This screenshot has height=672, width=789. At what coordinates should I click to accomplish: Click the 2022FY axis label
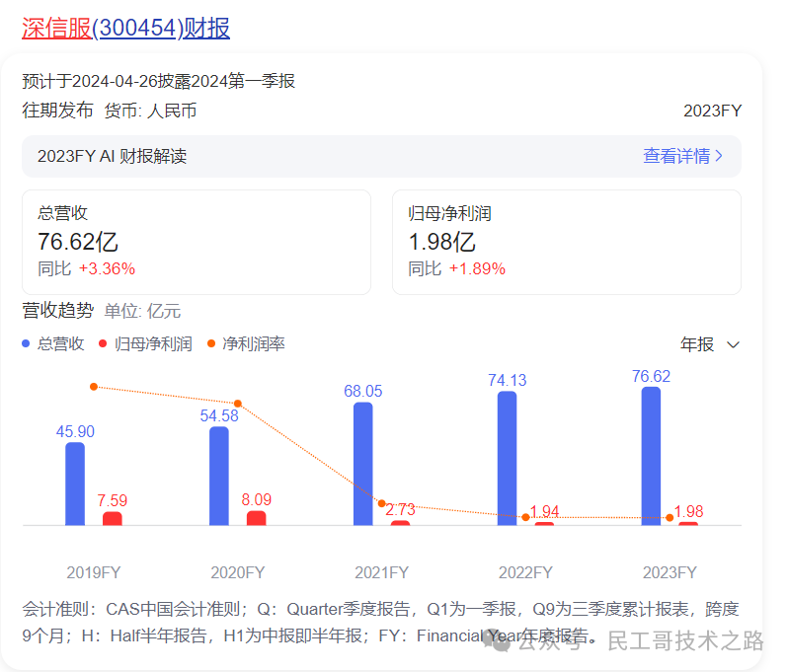pos(525,572)
